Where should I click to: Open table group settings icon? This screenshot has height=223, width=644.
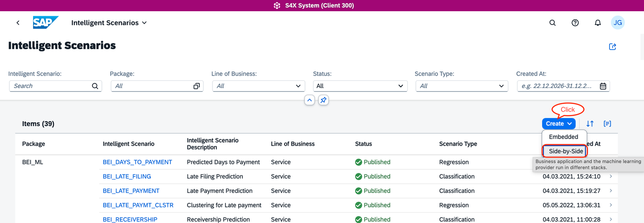click(x=607, y=124)
